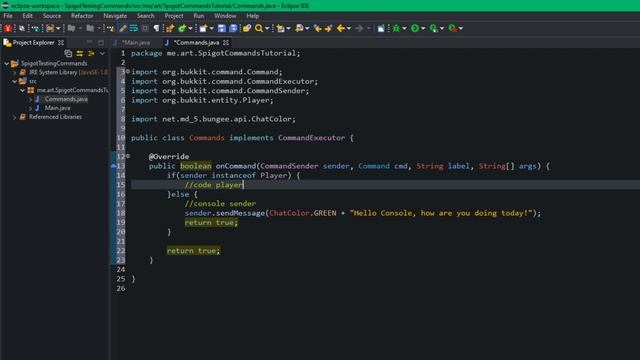Fold the imports block at line 3

[128, 71]
